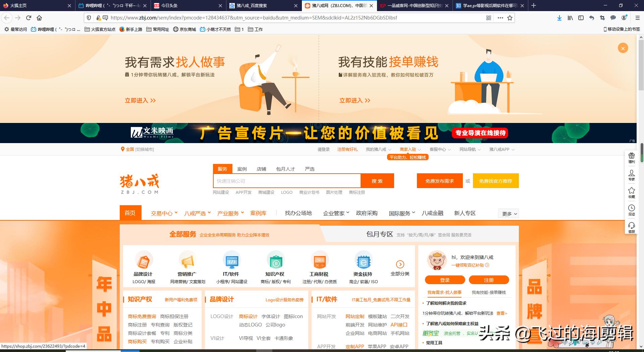The image size is (644, 352).
Task: Open Firefox downloads arrow icon
Action: [559, 18]
